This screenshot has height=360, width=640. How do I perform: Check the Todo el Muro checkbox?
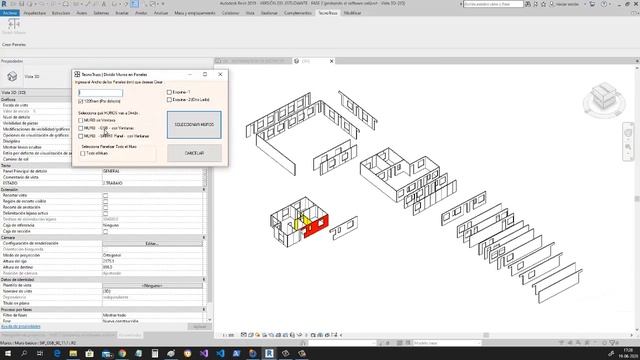[83, 153]
